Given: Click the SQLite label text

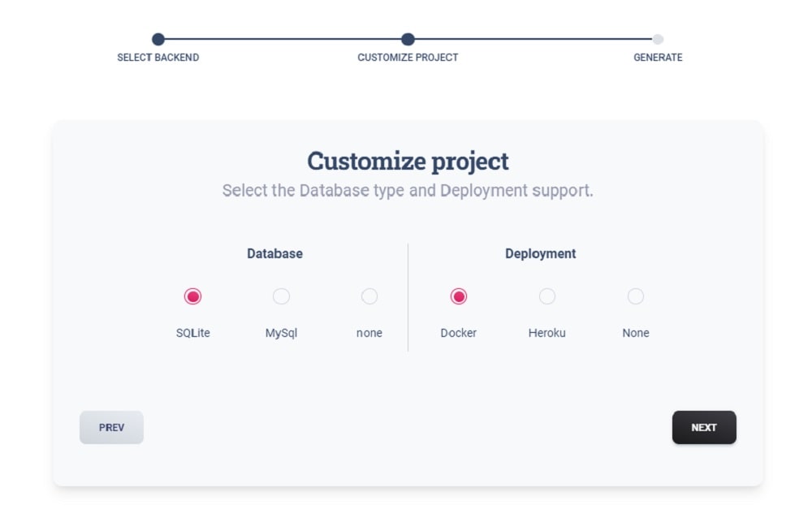Looking at the screenshot, I should point(192,333).
